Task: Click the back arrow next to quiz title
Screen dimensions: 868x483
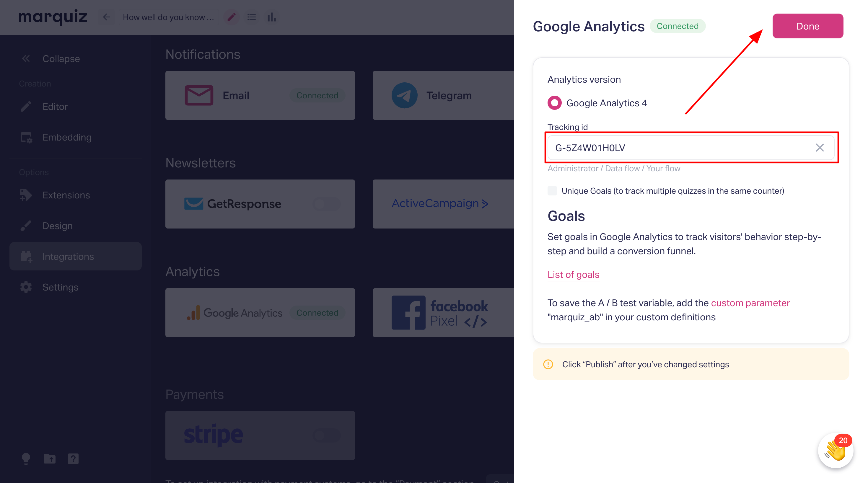Action: pos(107,17)
